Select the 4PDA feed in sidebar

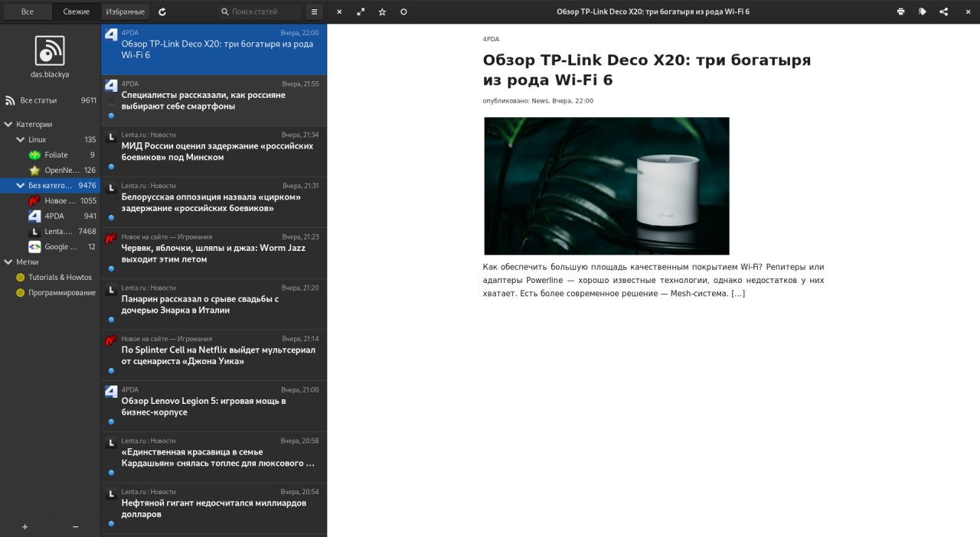point(50,216)
